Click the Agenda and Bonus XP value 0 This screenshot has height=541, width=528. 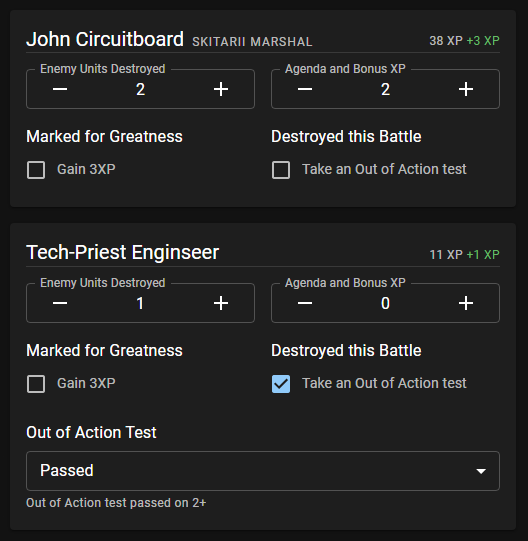[385, 304]
